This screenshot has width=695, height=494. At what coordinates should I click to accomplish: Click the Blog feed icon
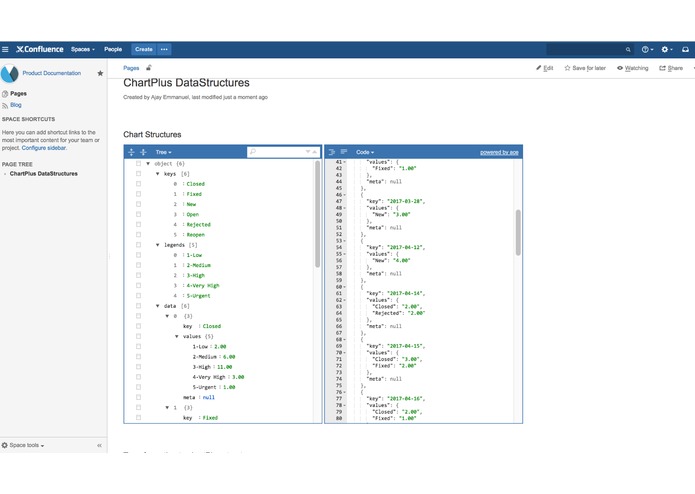(x=5, y=105)
